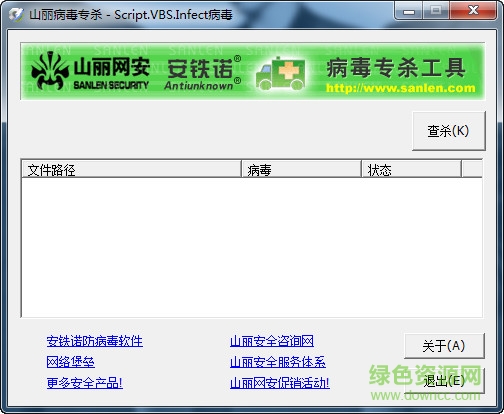Viewport: 504px width, 414px height.
Task: Open the 山丽安全服务体系 link
Action: click(278, 362)
